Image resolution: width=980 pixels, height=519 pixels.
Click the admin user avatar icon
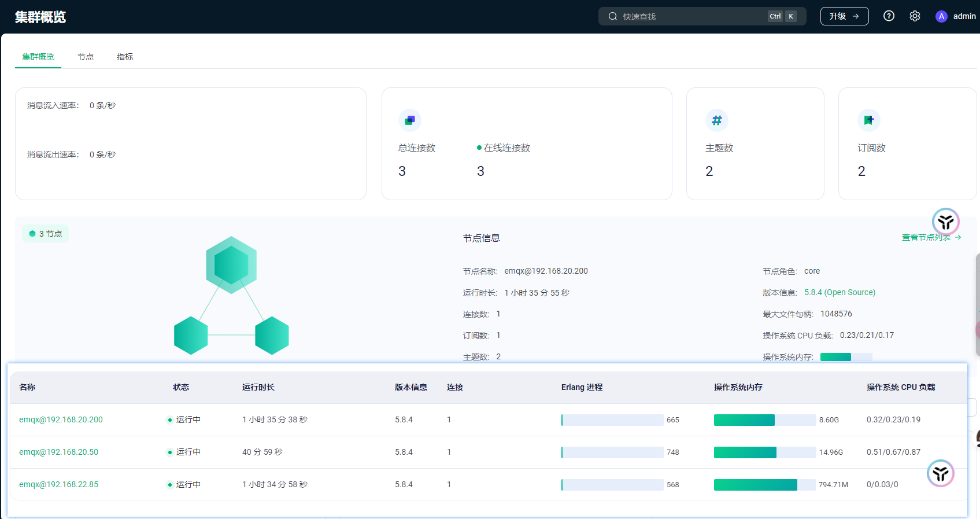point(941,16)
